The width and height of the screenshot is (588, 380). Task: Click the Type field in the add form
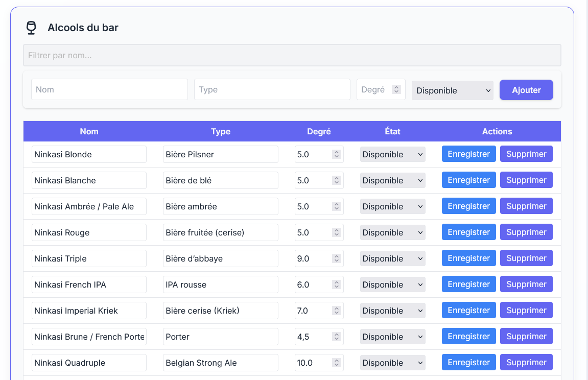pos(272,89)
